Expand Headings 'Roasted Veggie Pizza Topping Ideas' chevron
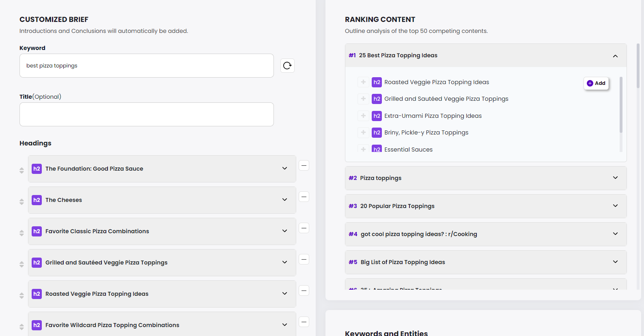 click(x=284, y=293)
